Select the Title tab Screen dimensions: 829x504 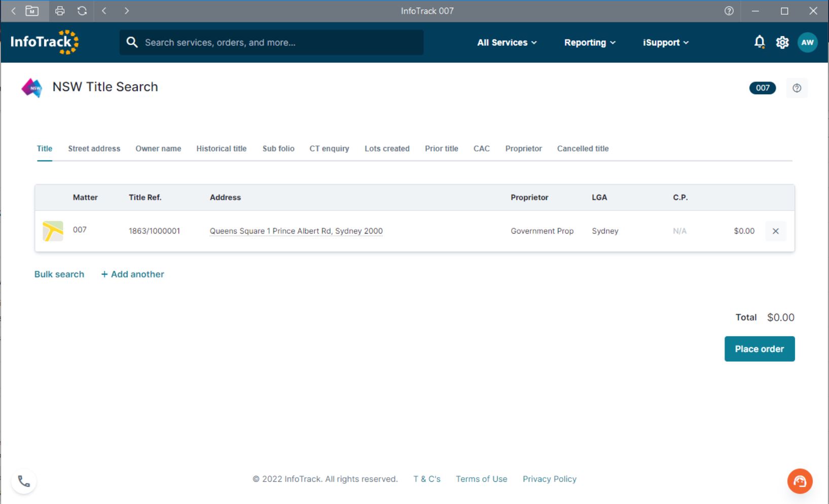pos(45,148)
